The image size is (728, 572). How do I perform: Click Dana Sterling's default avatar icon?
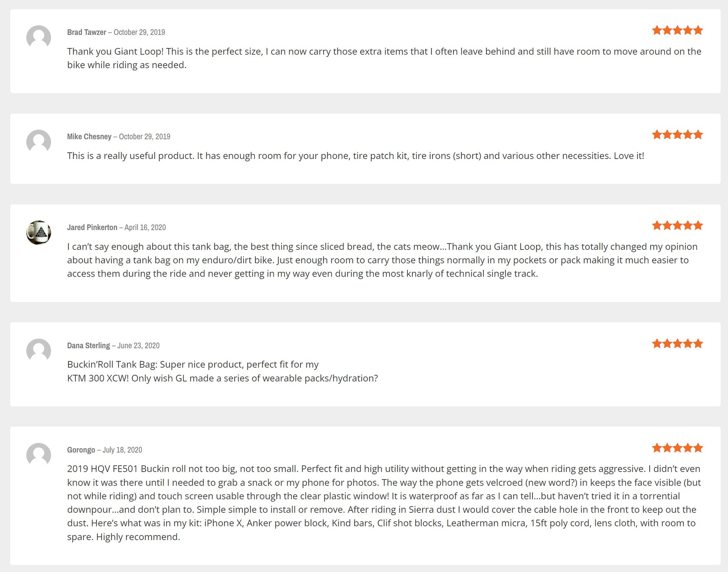(x=38, y=351)
